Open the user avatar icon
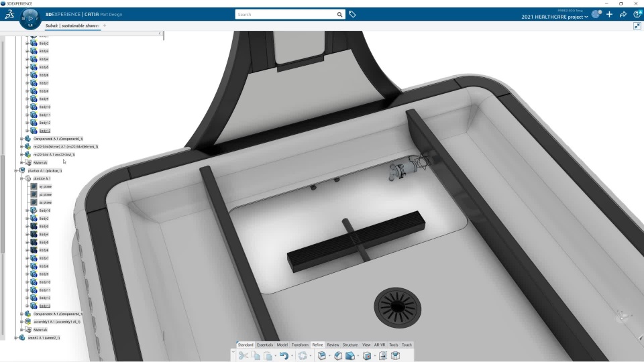The height and width of the screenshot is (362, 644). (x=596, y=14)
